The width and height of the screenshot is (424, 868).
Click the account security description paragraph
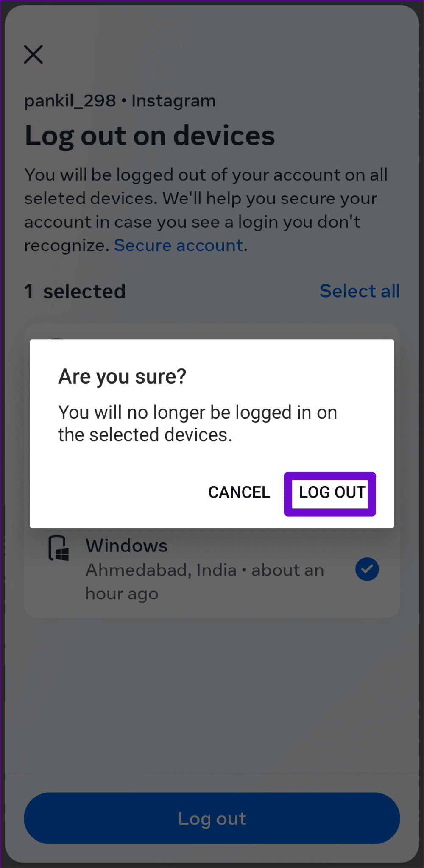[206, 209]
